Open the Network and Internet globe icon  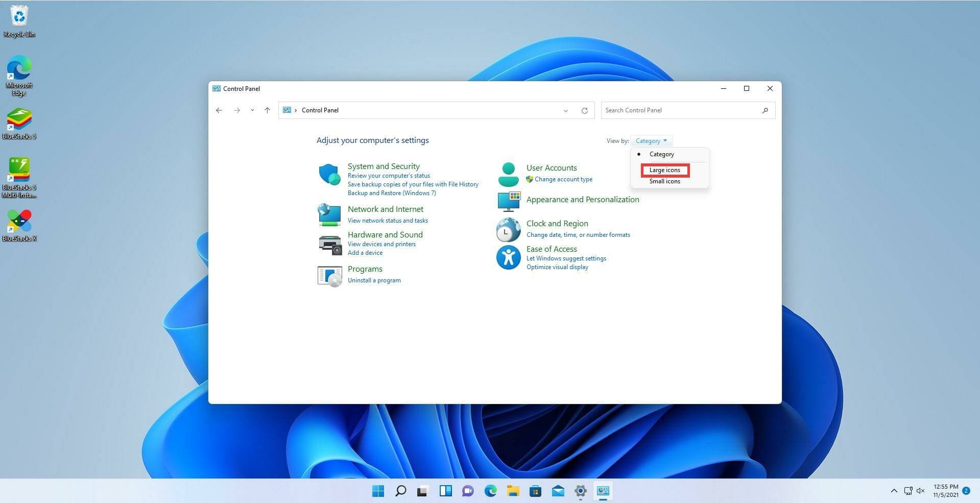[x=329, y=214]
